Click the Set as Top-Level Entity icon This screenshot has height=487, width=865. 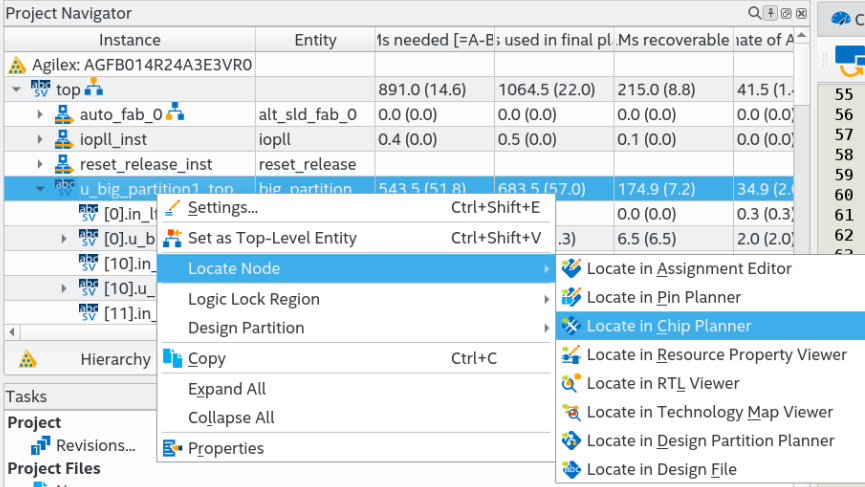point(172,238)
